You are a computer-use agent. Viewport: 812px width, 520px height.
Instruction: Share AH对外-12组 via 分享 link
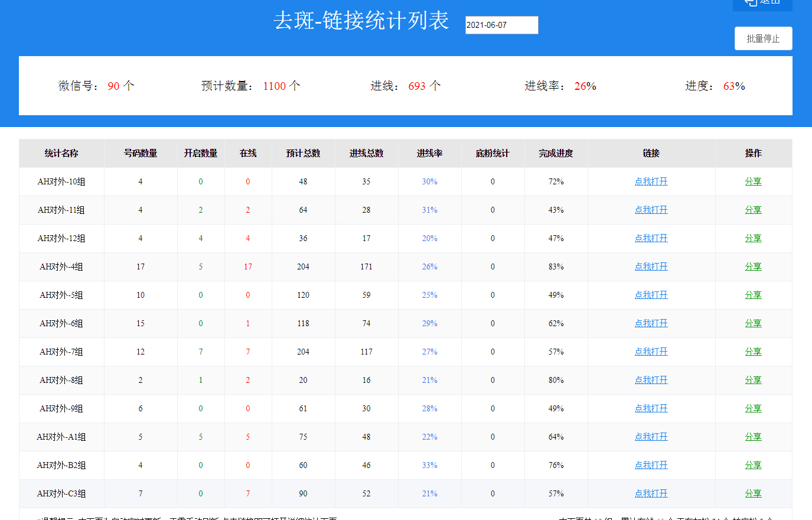753,238
